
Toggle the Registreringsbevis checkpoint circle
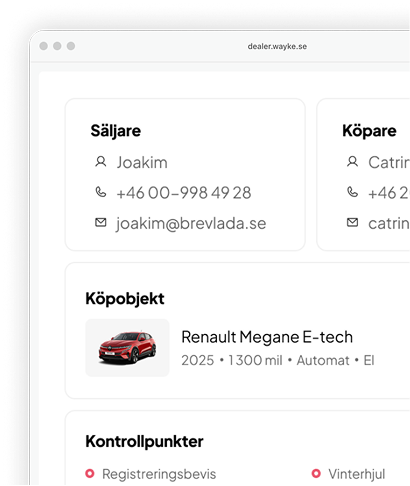(90, 473)
